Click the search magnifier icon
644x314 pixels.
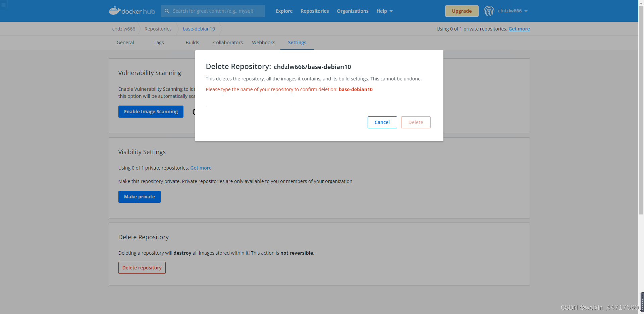[x=167, y=11]
